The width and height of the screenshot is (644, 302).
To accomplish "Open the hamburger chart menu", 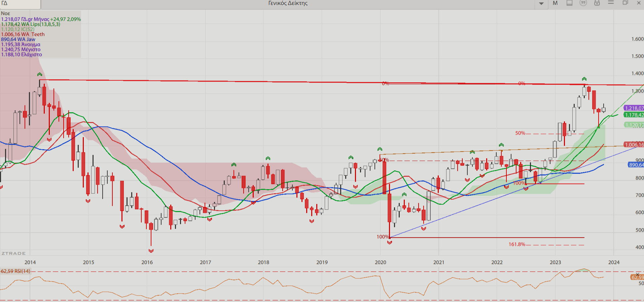I will (611, 3).
